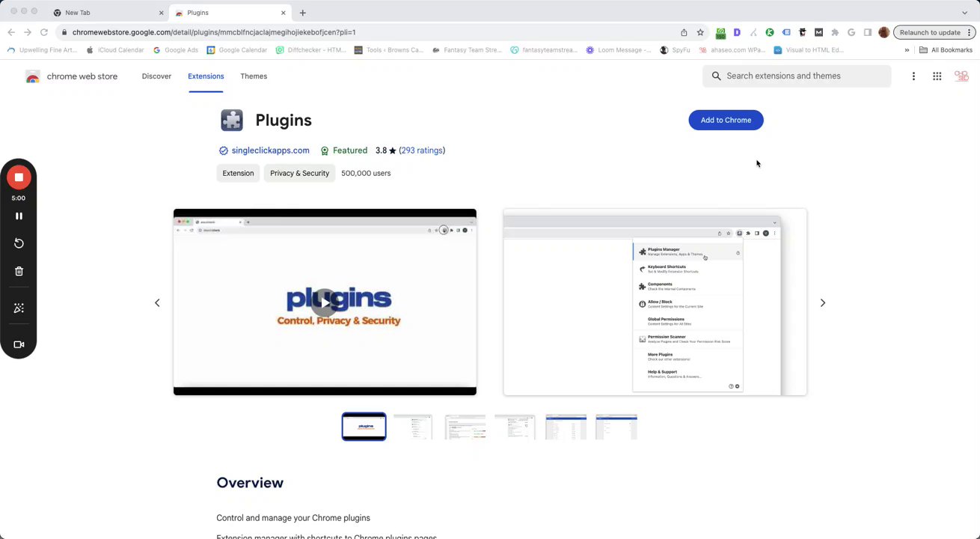This screenshot has height=539, width=980.
Task: Click the green SEO score extension icon
Action: tap(720, 32)
